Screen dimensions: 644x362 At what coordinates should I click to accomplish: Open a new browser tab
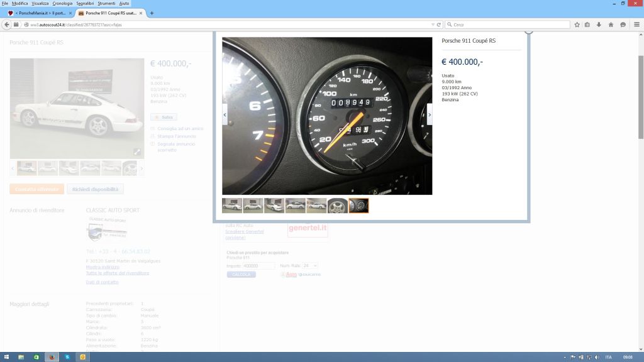tap(152, 13)
